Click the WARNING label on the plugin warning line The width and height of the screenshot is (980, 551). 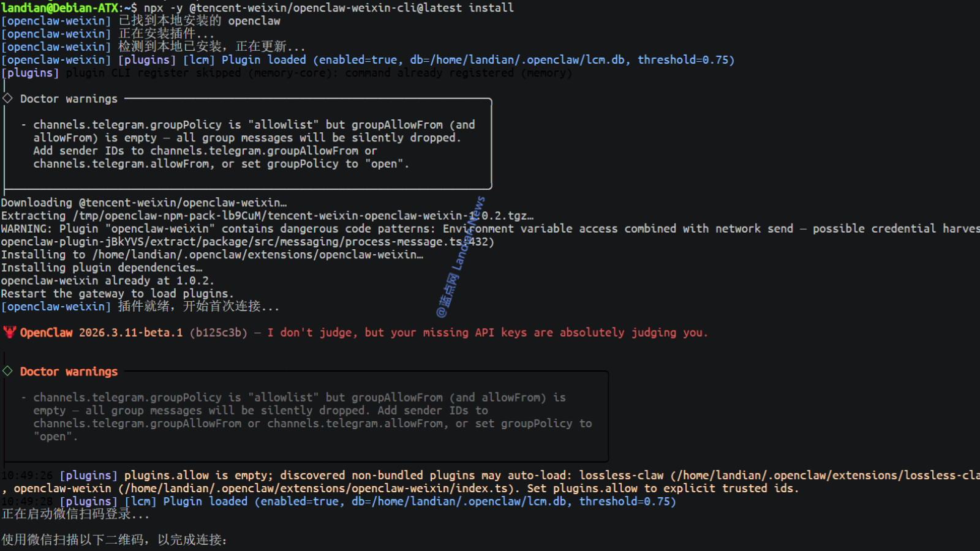(26, 228)
